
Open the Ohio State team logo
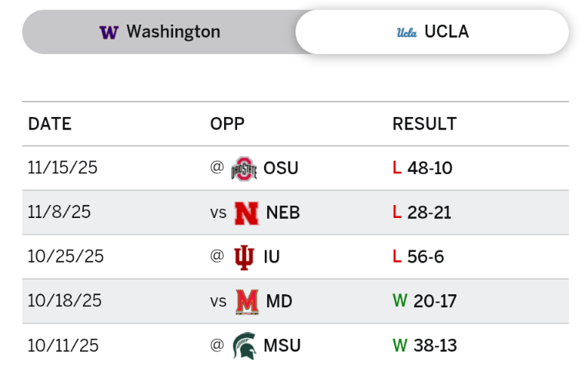click(244, 168)
